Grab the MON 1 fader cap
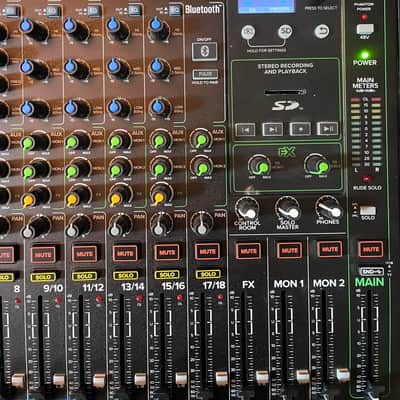The height and width of the screenshot is (400, 400). coord(303,376)
